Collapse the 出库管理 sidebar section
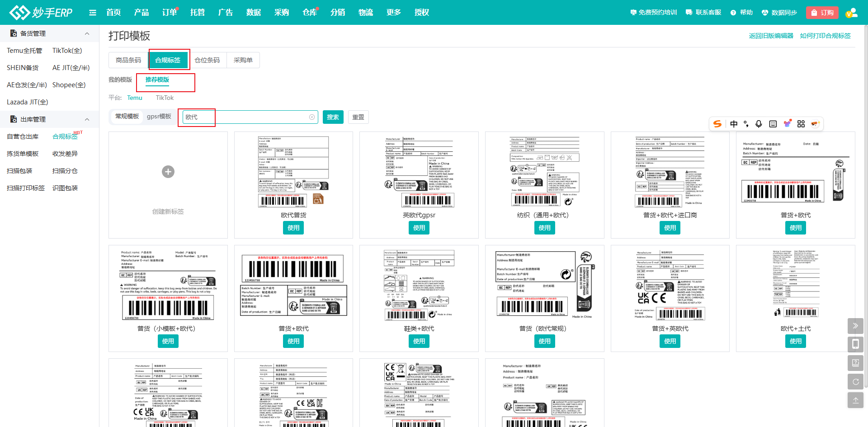Screen dimensions: 868x427 (87, 119)
